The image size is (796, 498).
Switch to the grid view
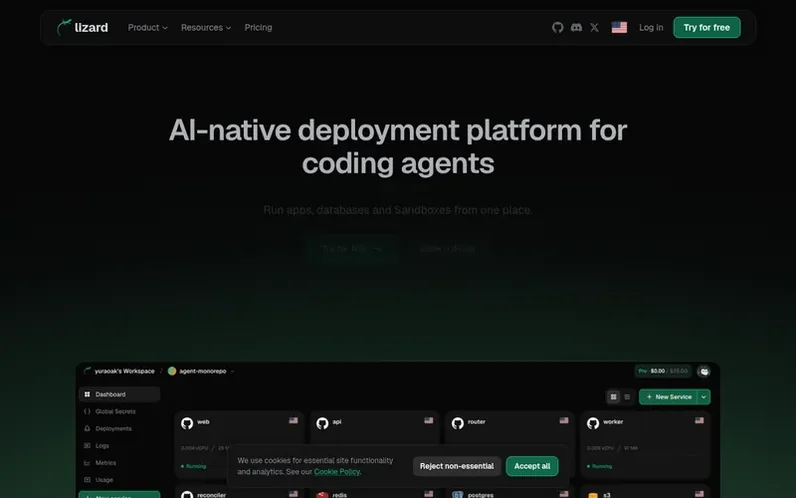click(x=613, y=397)
